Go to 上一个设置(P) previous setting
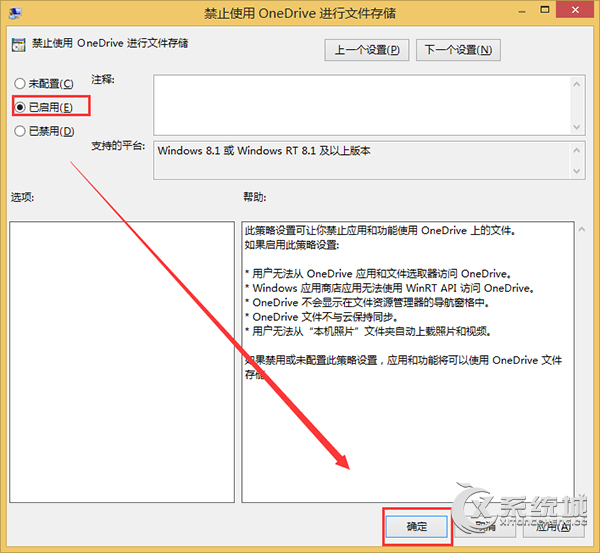 [367, 50]
